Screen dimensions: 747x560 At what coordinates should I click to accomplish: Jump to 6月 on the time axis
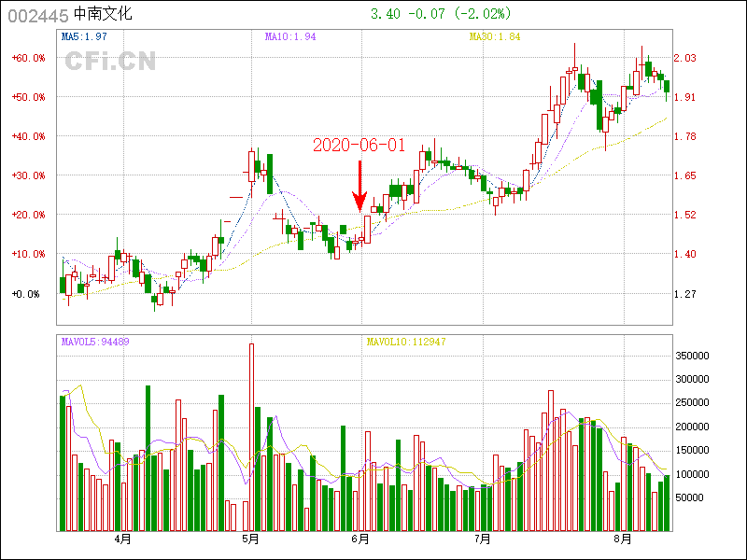(360, 539)
